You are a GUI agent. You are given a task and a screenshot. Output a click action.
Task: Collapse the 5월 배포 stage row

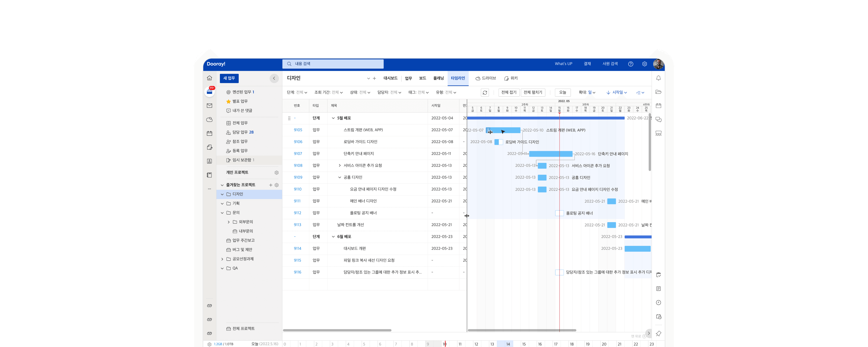333,118
